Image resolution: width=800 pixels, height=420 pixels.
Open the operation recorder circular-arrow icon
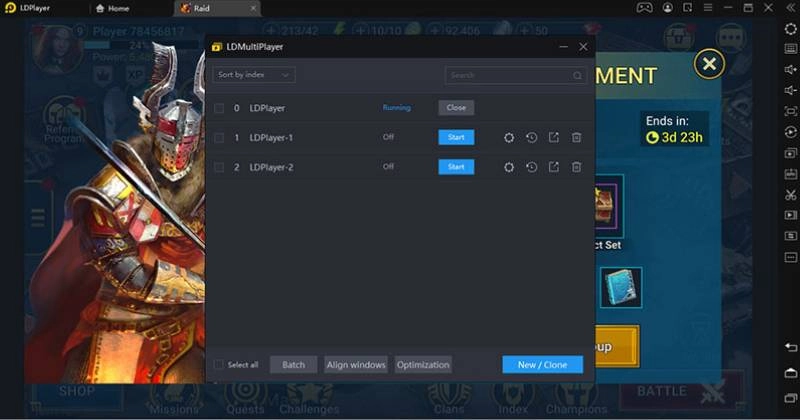(790, 132)
